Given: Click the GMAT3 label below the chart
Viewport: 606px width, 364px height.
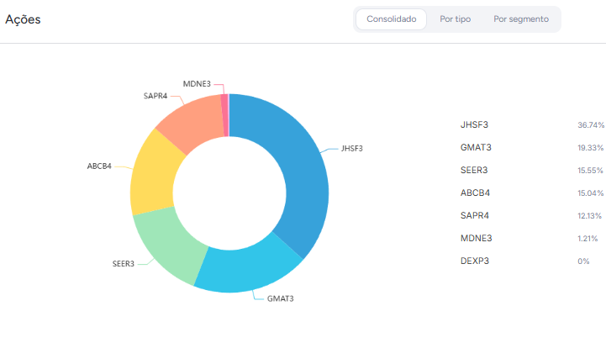Looking at the screenshot, I should (x=280, y=298).
